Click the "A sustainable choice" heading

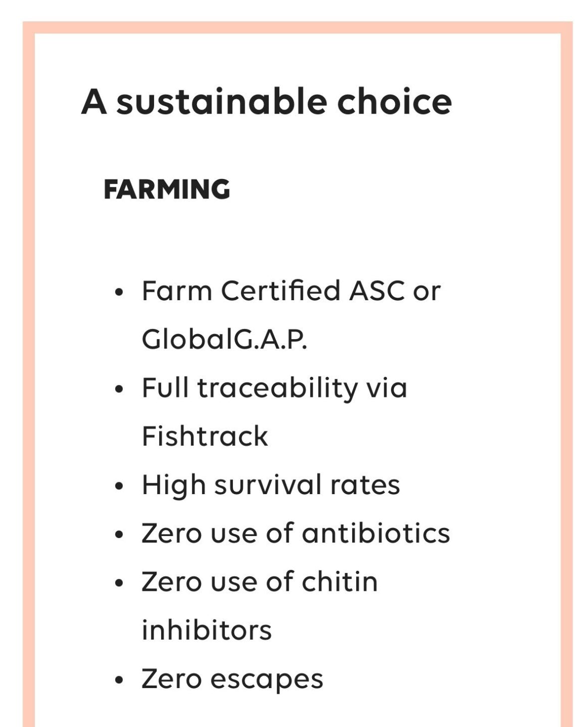(266, 102)
